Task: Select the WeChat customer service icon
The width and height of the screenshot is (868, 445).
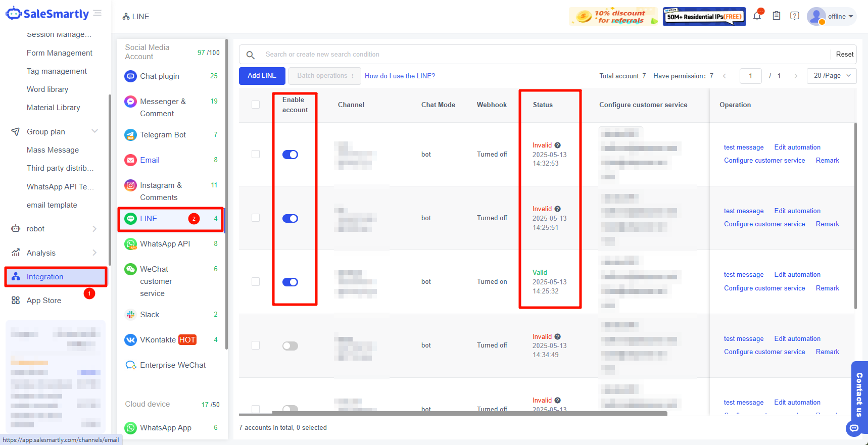Action: click(x=130, y=269)
